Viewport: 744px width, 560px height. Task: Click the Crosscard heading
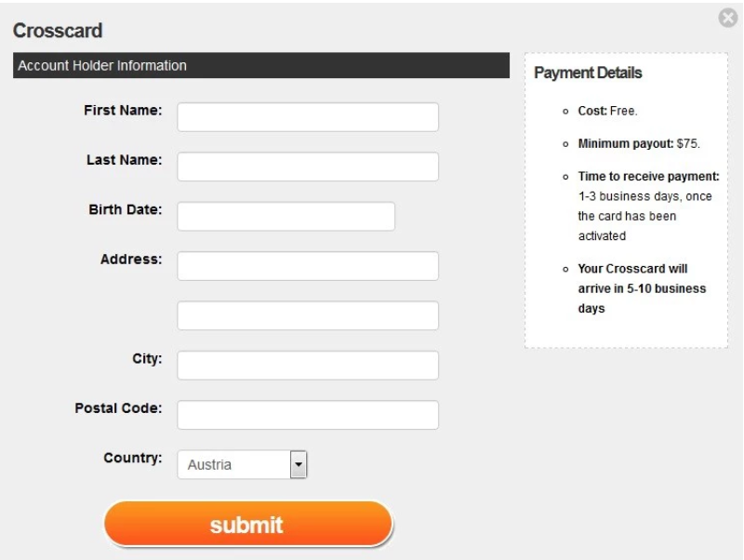coord(58,31)
